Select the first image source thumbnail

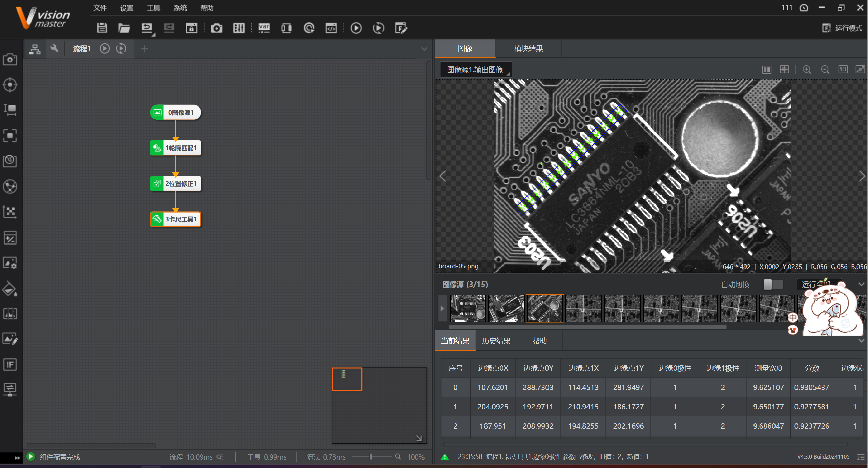pos(467,308)
